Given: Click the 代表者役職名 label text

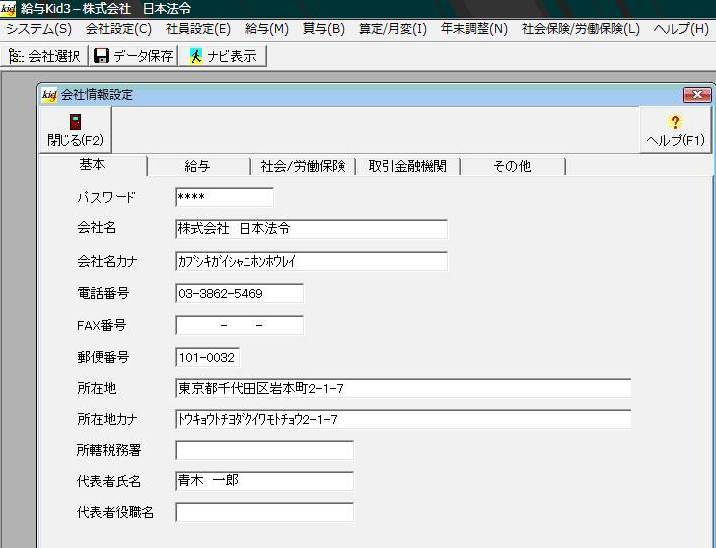Looking at the screenshot, I should (116, 512).
